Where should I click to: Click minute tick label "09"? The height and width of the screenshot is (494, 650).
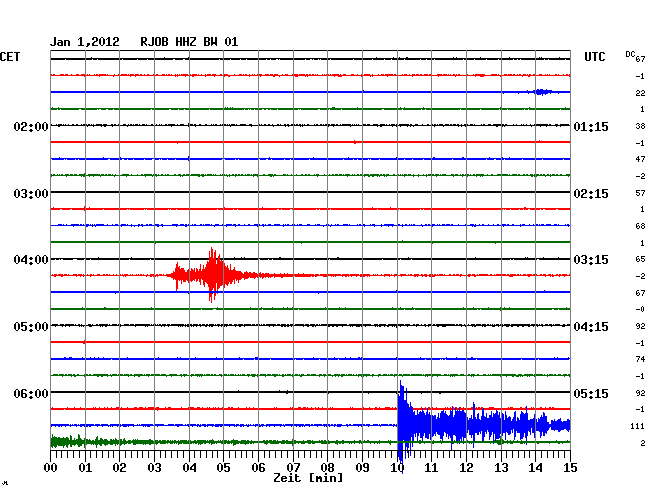pyautogui.click(x=362, y=468)
